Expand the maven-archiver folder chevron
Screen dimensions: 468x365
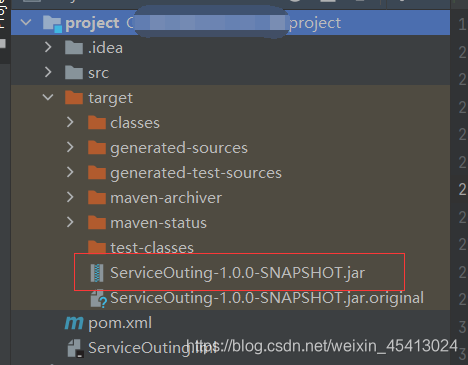coord(70,197)
